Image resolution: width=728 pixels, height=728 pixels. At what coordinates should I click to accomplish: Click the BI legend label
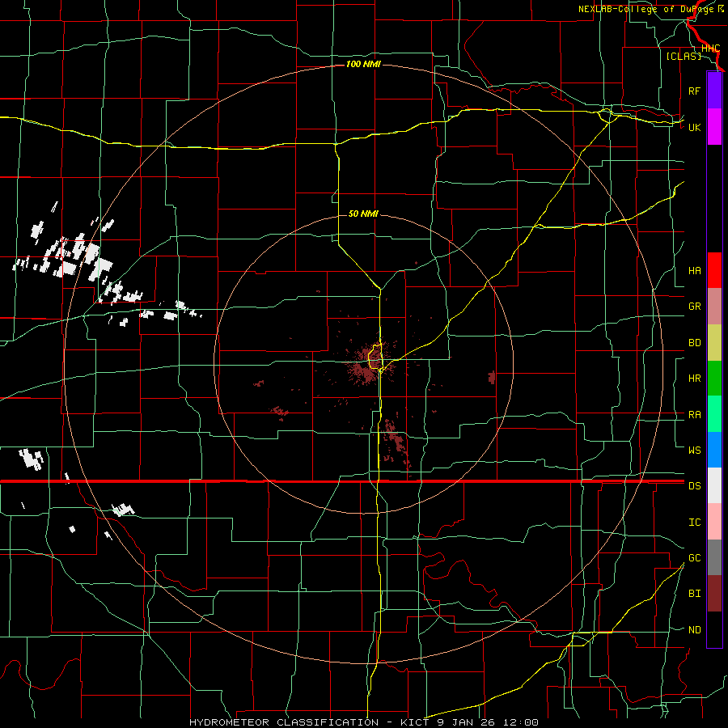click(x=694, y=594)
